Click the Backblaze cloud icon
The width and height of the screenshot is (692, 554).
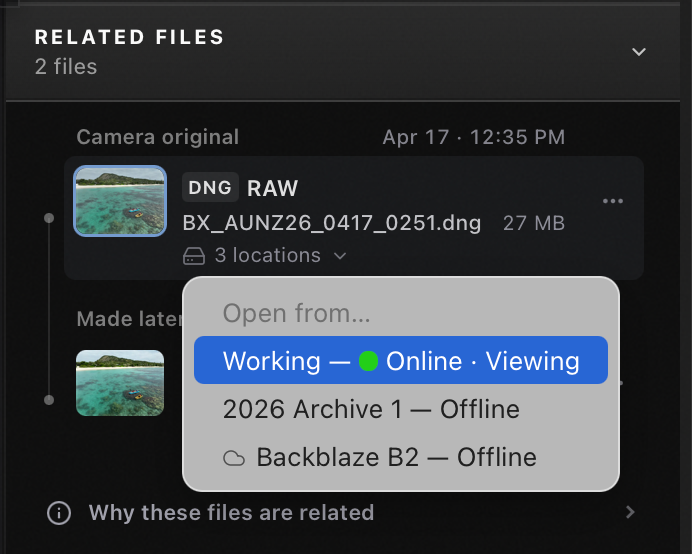click(x=234, y=458)
